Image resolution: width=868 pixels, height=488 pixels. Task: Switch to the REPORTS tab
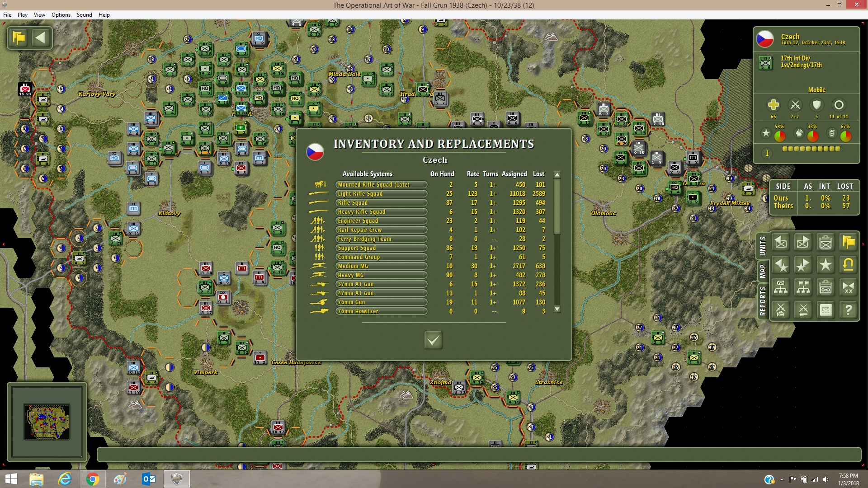click(x=763, y=301)
